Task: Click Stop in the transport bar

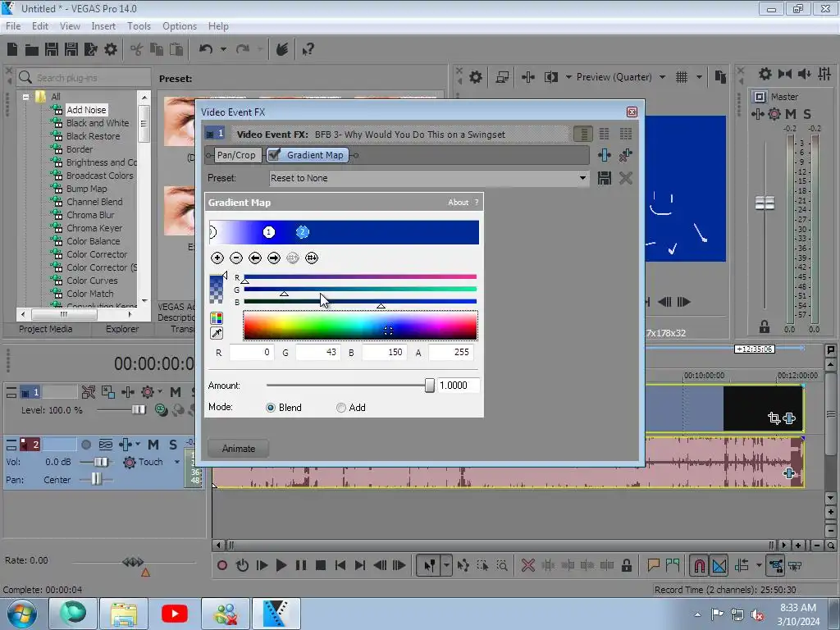Action: [x=321, y=565]
